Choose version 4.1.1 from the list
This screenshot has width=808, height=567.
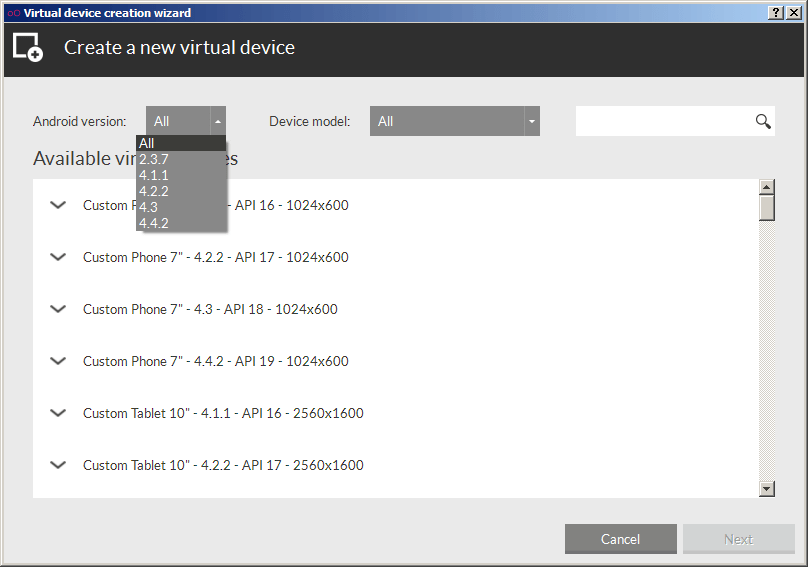point(180,175)
